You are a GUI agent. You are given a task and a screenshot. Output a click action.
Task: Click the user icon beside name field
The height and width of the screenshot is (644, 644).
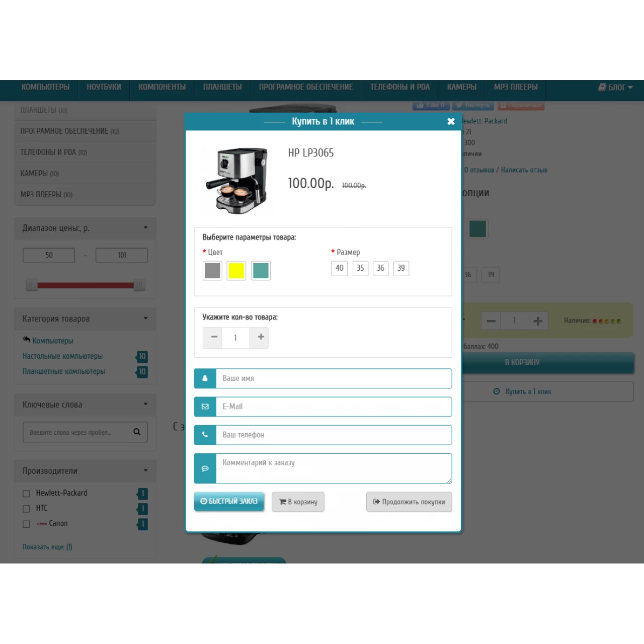(205, 378)
